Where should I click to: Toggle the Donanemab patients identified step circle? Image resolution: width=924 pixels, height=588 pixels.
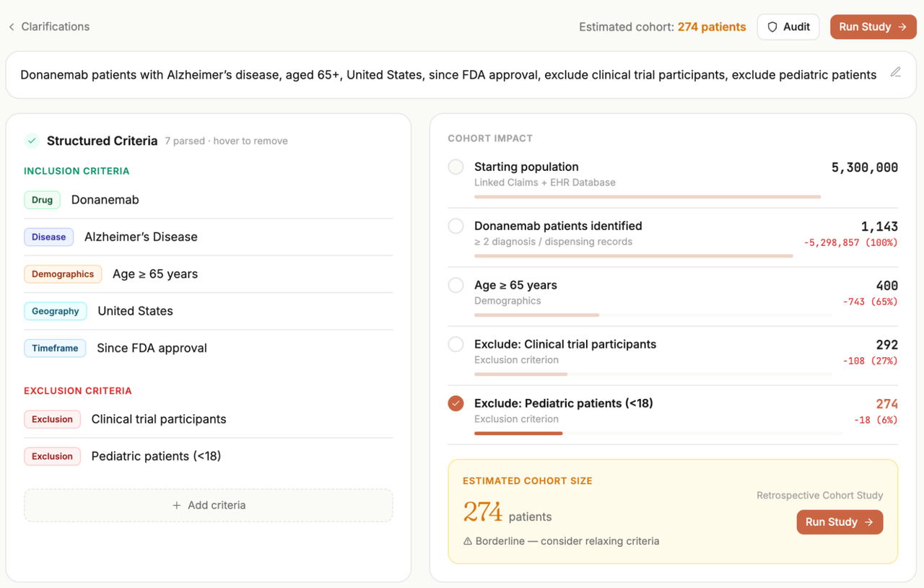[x=456, y=226]
